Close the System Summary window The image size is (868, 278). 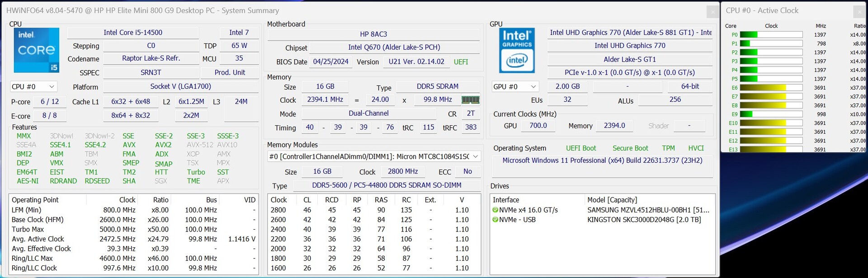[x=712, y=12]
